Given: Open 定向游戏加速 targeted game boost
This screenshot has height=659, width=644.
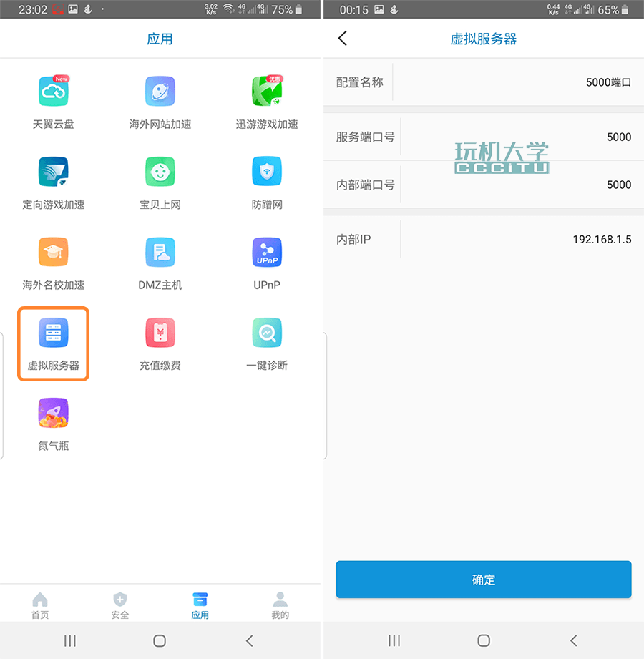Looking at the screenshot, I should point(53,172).
